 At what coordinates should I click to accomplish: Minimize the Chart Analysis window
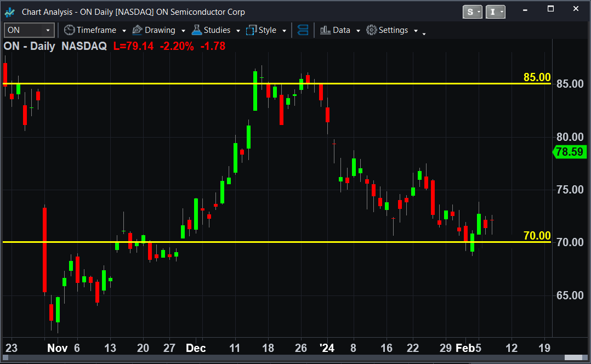(525, 9)
